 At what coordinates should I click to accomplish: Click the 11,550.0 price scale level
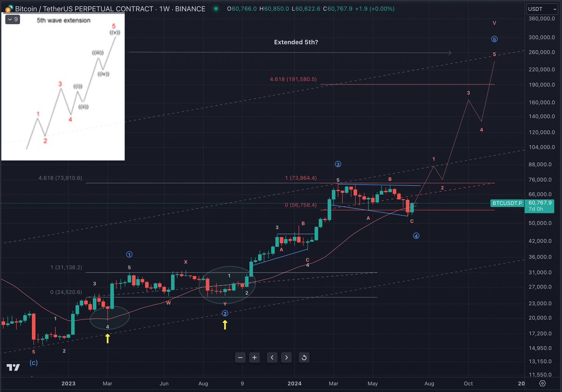[x=539, y=375]
